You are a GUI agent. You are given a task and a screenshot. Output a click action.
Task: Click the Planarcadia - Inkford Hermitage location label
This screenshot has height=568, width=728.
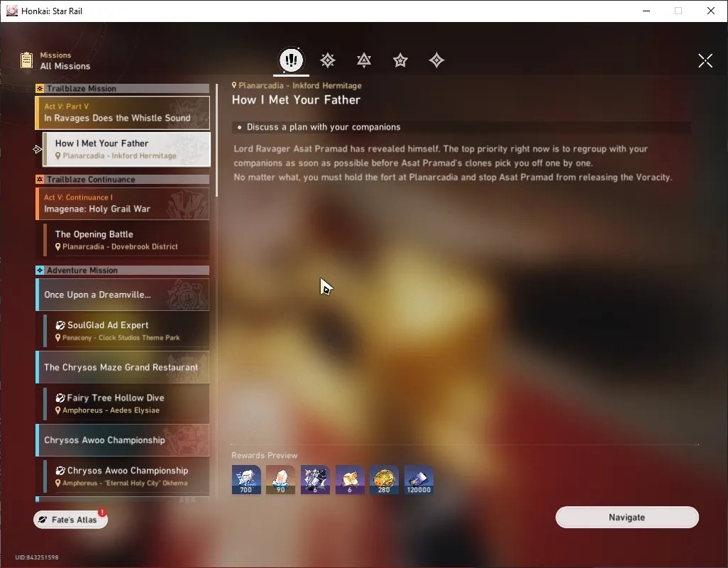coord(297,85)
